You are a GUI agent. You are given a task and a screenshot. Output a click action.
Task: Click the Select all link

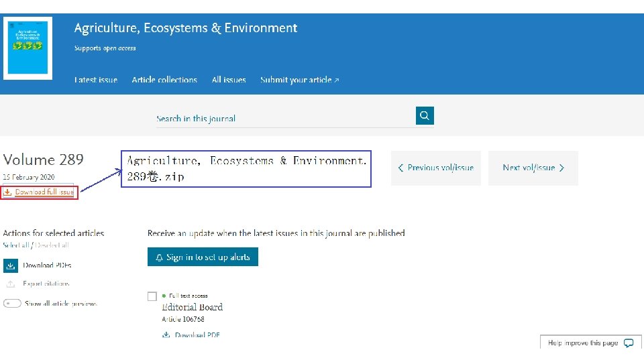(15, 245)
